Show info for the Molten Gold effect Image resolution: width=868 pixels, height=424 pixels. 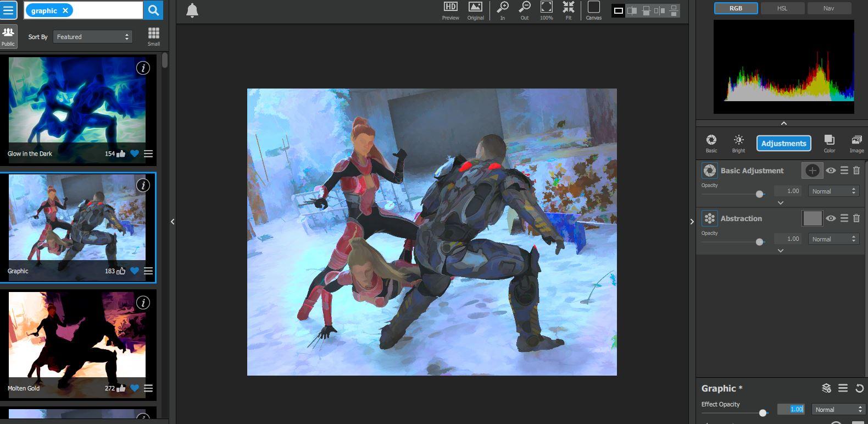[x=143, y=302]
